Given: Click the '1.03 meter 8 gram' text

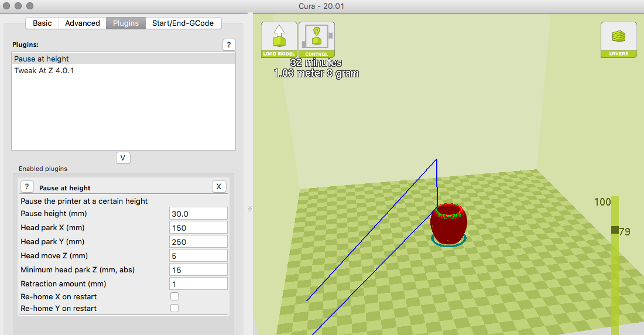Looking at the screenshot, I should [x=316, y=73].
